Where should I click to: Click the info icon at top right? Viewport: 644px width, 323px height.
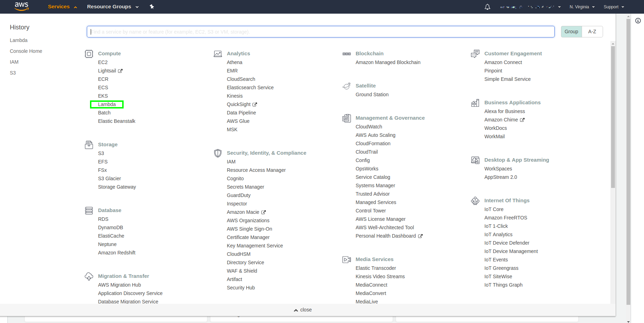(638, 21)
